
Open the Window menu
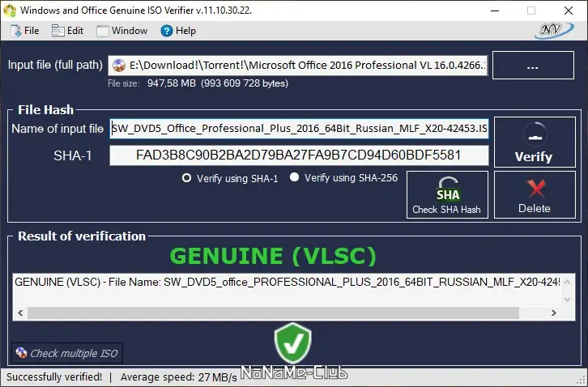[x=121, y=31]
